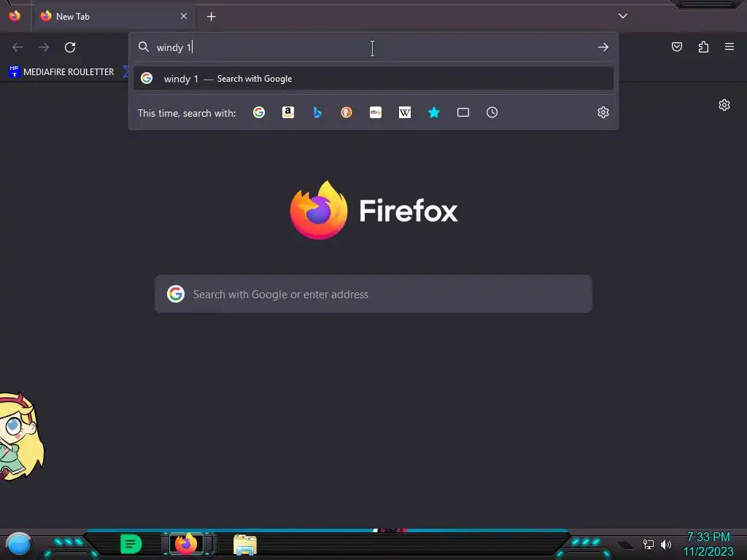The height and width of the screenshot is (560, 747).
Task: Search this time with Google icon
Action: (x=259, y=112)
